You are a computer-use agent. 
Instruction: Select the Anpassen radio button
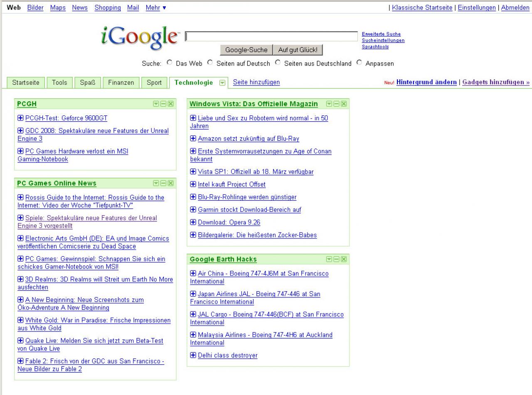pyautogui.click(x=359, y=63)
